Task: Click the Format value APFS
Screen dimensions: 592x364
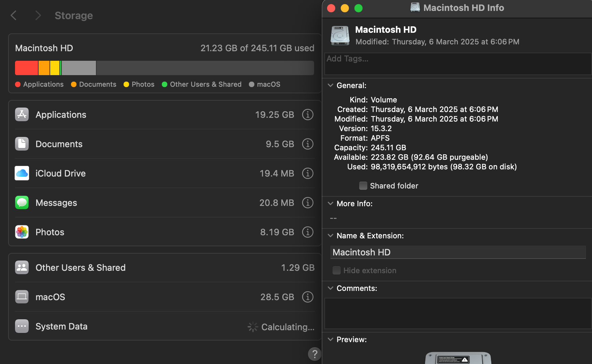Action: point(380,138)
